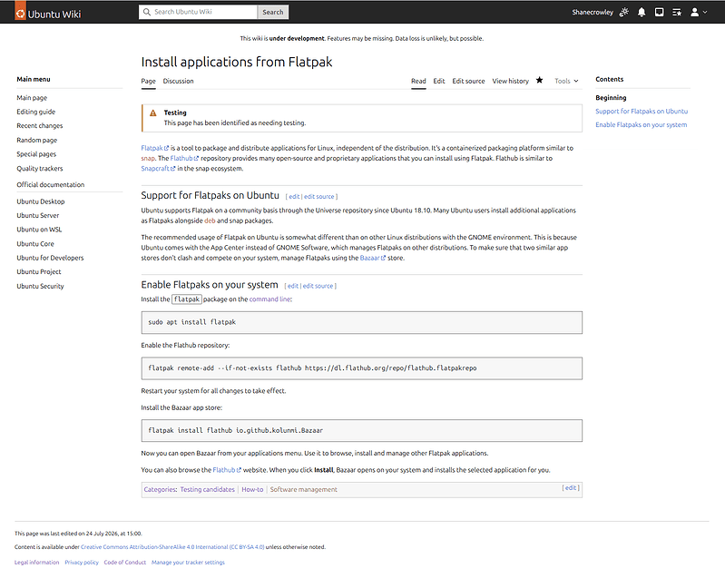The height and width of the screenshot is (588, 725).
Task: Open Ubuntu Core documentation link
Action: 35,243
